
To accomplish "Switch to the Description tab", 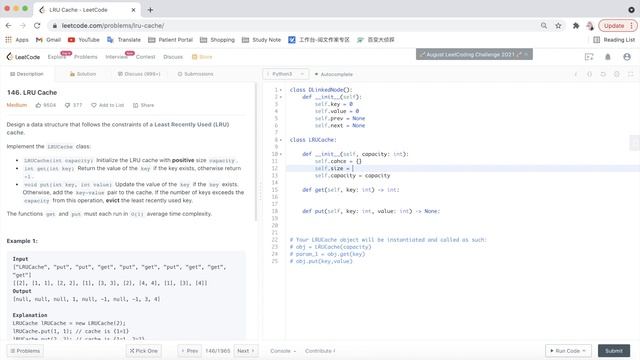I will (27, 74).
